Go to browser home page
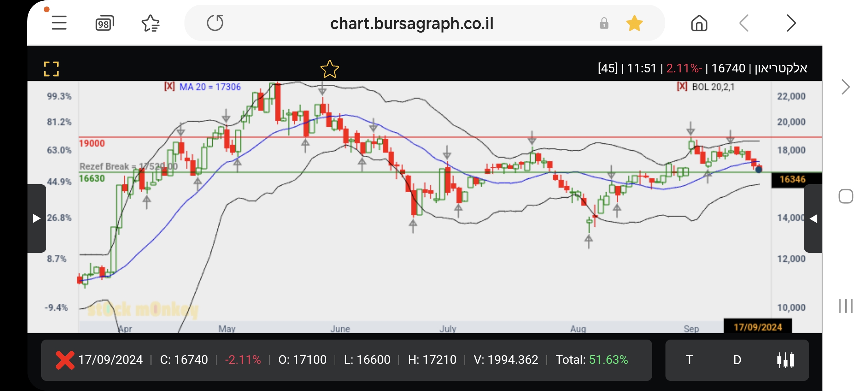 click(699, 24)
